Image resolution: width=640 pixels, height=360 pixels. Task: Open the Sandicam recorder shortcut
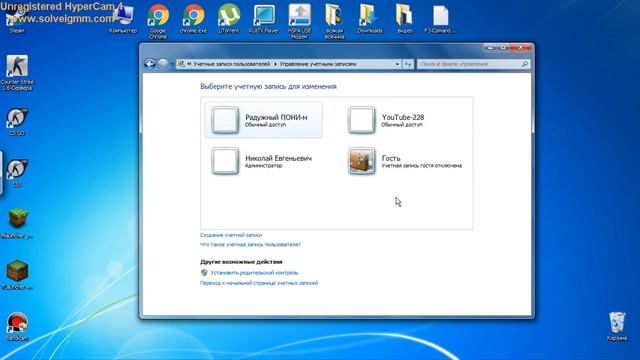click(x=17, y=327)
